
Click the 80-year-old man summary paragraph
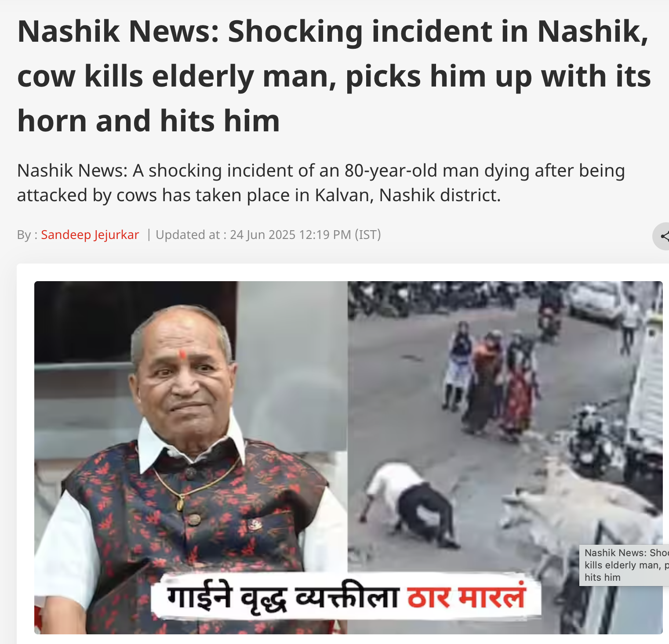pyautogui.click(x=321, y=183)
